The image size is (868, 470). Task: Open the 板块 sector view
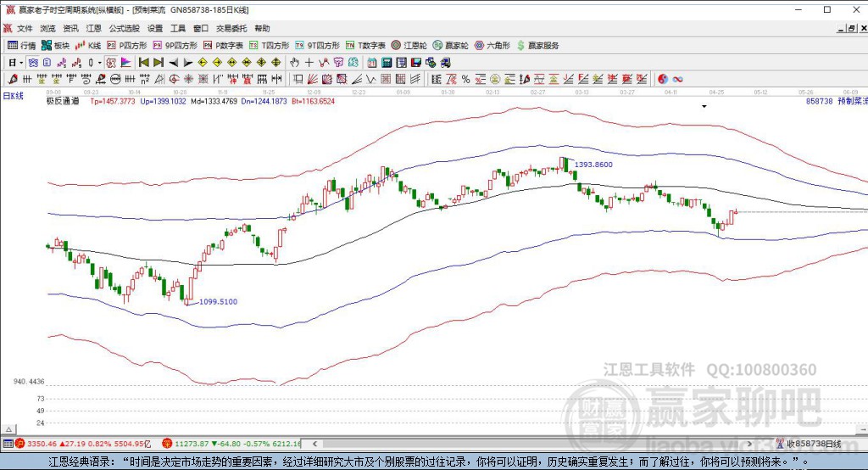coord(55,46)
